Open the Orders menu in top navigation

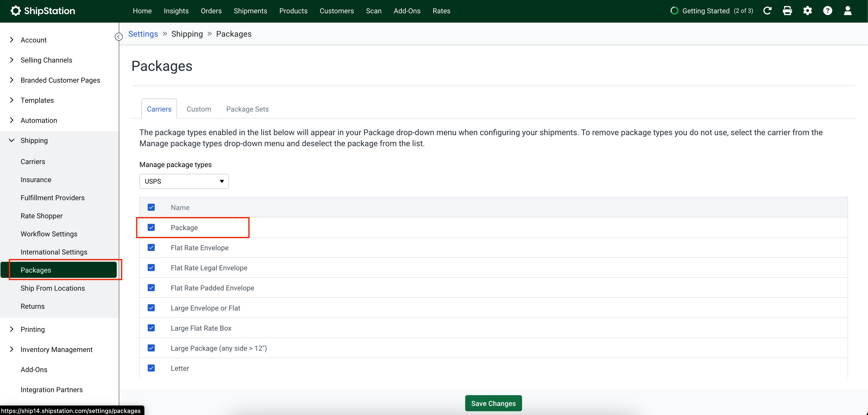[211, 11]
